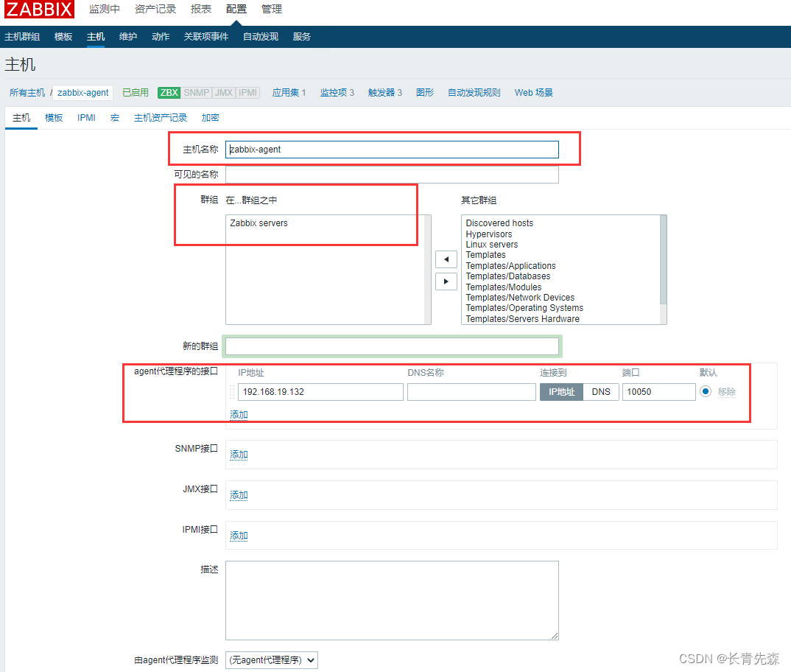Select Zabbix servers in group list

(x=259, y=223)
